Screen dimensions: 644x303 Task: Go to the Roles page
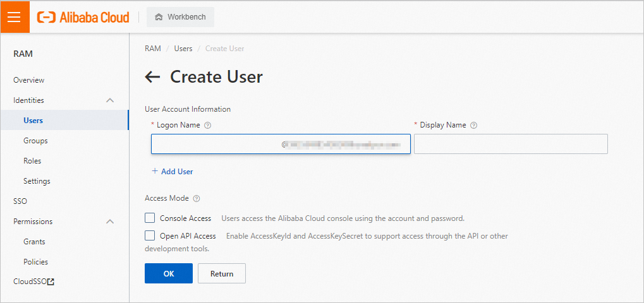tap(32, 161)
